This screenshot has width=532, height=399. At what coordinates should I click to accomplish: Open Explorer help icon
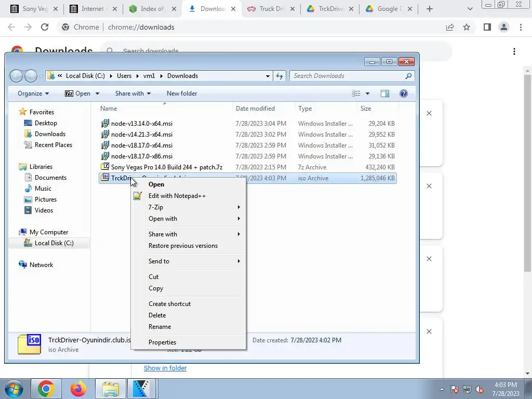click(x=403, y=94)
